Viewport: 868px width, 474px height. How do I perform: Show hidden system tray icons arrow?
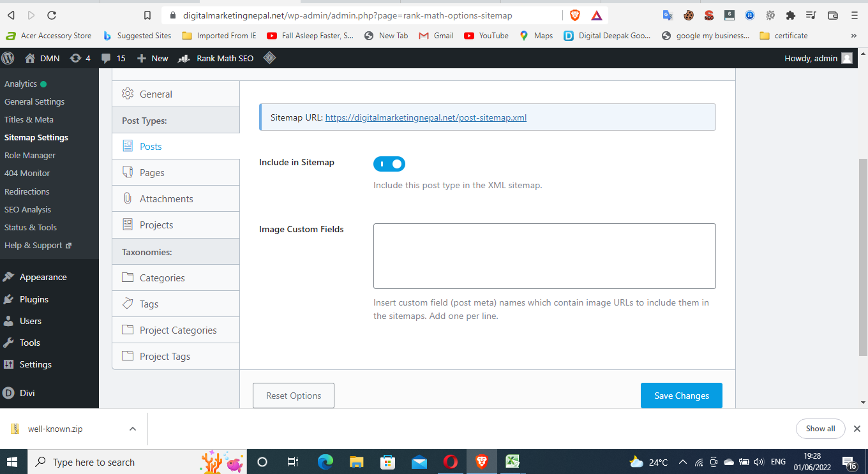click(x=682, y=462)
